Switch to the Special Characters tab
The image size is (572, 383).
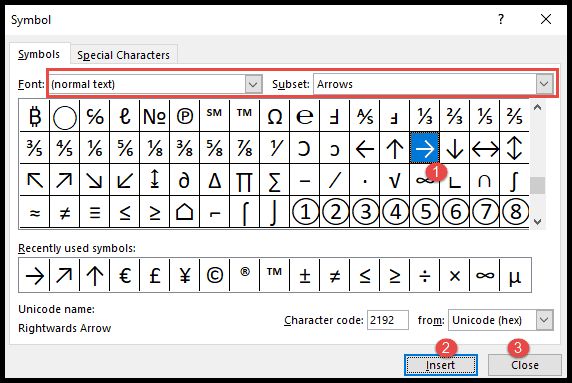coord(124,55)
